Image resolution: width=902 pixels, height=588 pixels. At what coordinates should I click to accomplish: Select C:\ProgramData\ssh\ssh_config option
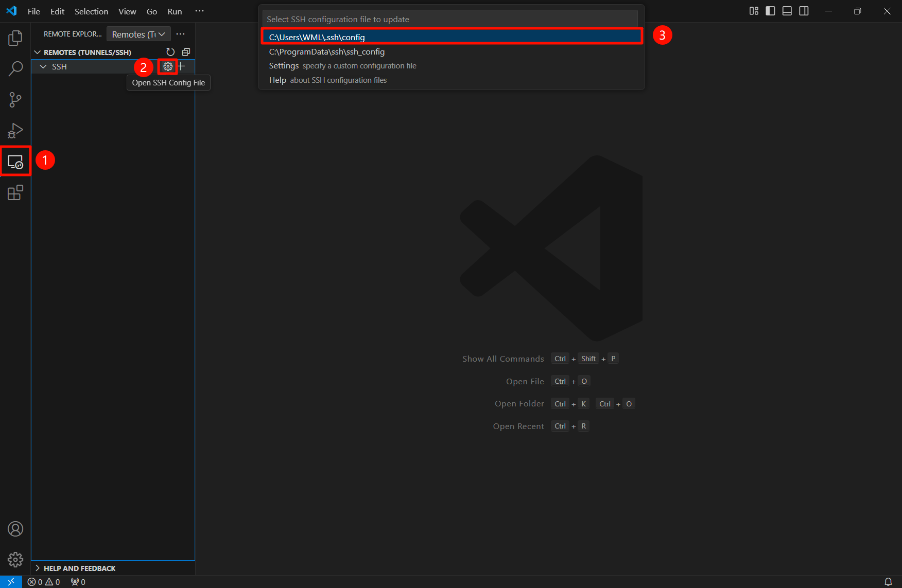point(327,51)
